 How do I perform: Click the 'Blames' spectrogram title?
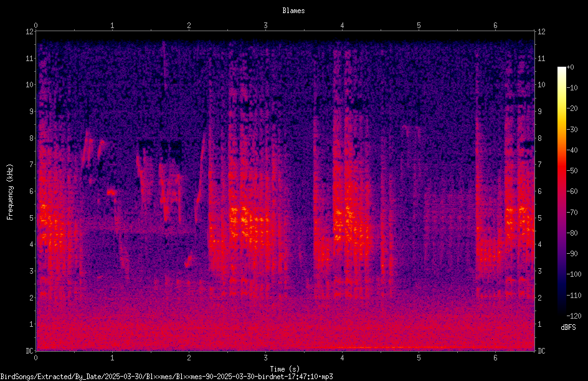click(293, 11)
